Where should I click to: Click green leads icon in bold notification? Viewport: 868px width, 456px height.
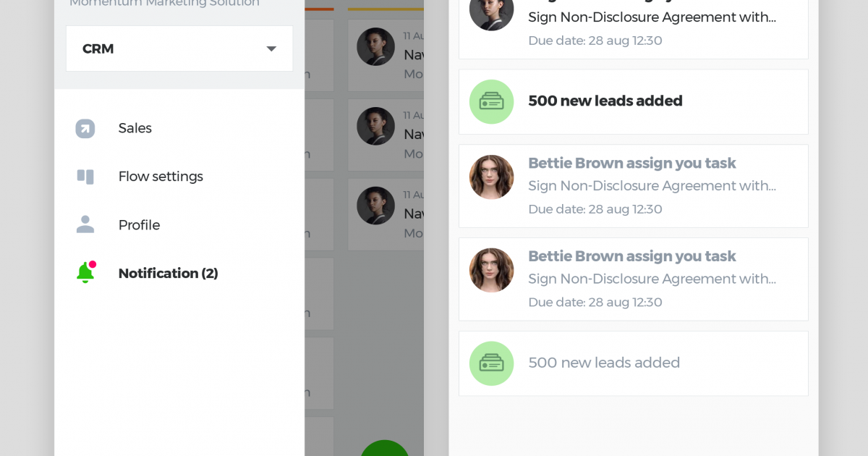(492, 101)
